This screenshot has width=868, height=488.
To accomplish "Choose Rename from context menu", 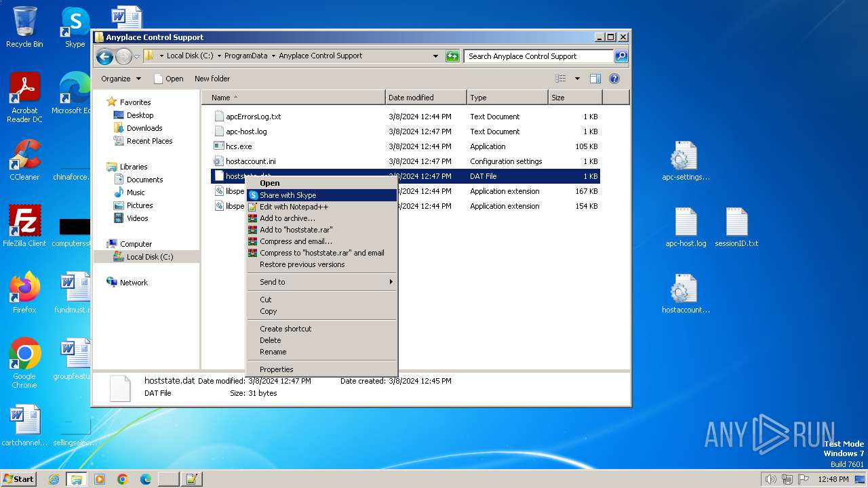I will pos(321,352).
